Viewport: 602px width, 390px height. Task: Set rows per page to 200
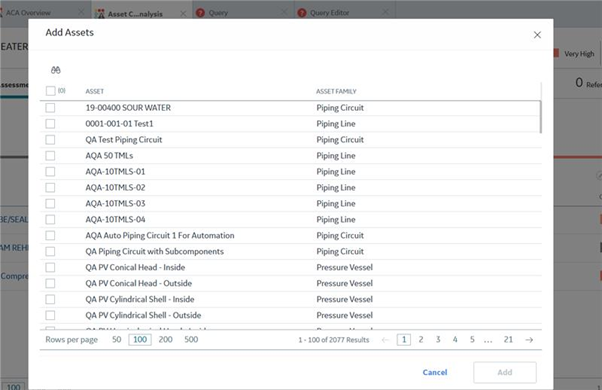165,339
